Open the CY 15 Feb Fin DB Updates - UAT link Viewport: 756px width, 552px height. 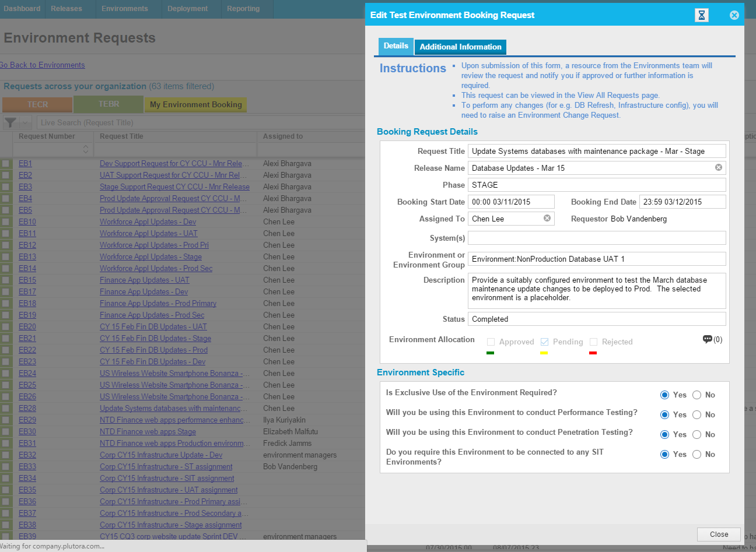153,327
